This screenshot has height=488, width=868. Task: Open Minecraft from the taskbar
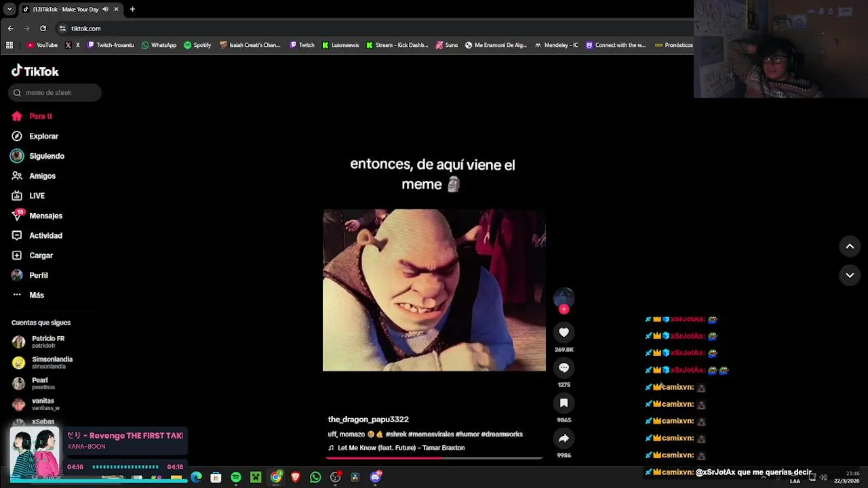(256, 477)
